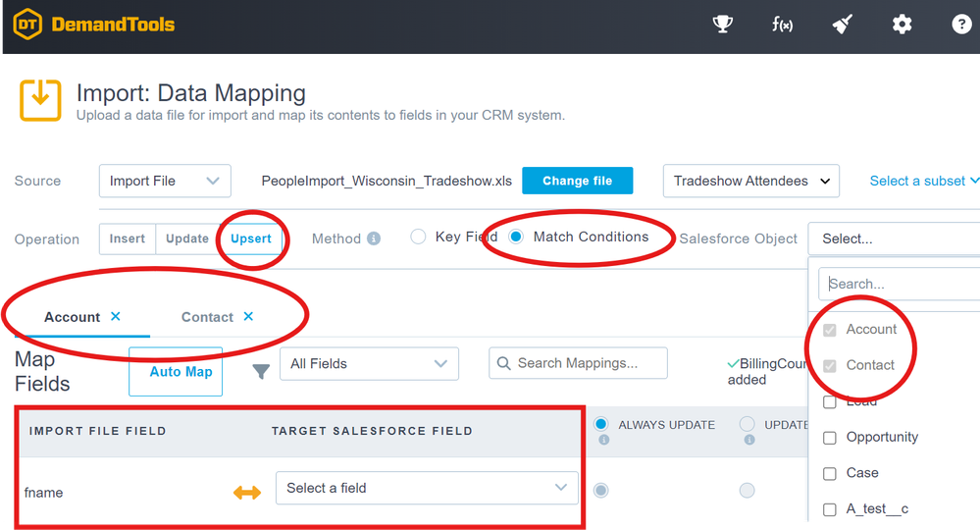Click the broom cleanup icon
980x530 pixels.
(x=842, y=25)
